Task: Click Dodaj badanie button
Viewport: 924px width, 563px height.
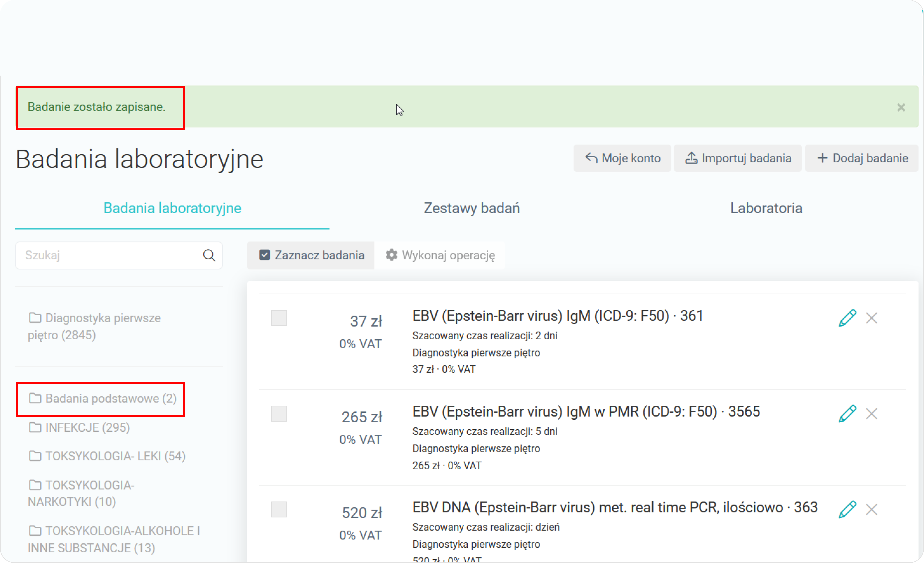Action: point(862,158)
